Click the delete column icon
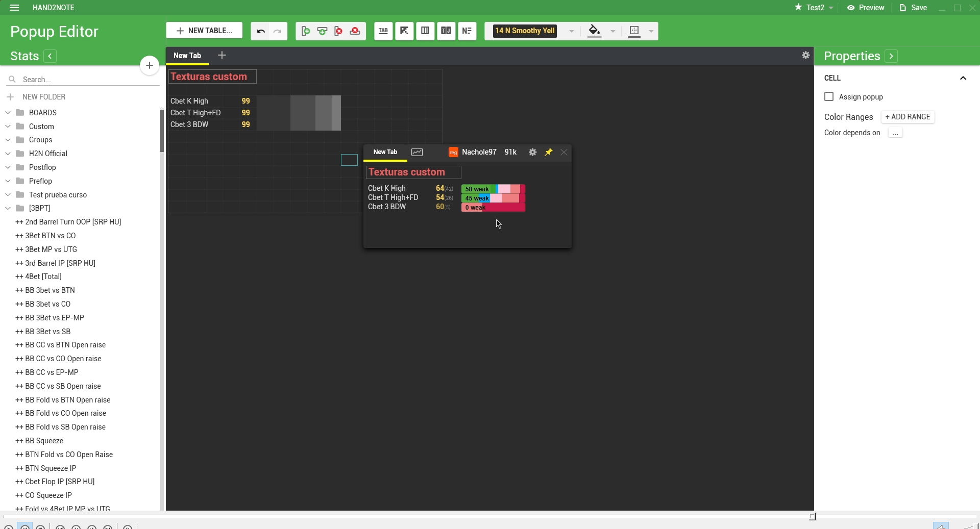The width and height of the screenshot is (980, 529). pyautogui.click(x=338, y=31)
